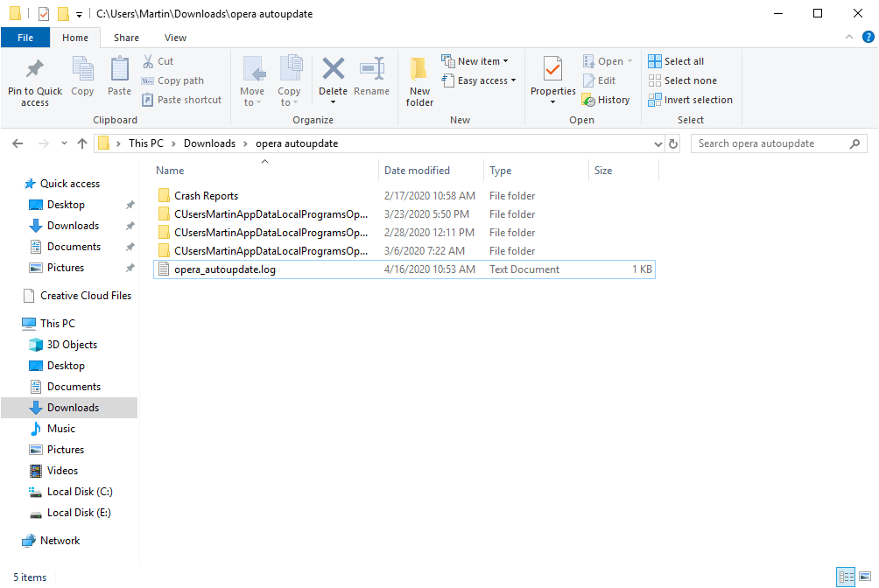Click Edit in the Open group
This screenshot has height=588, width=879.
click(599, 80)
